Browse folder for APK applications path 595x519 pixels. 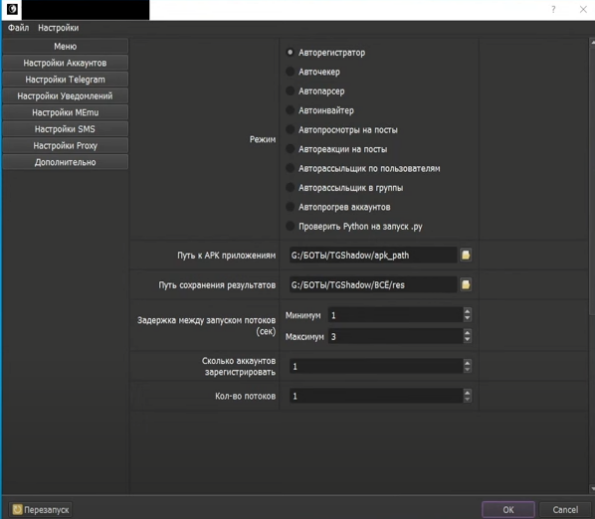466,255
